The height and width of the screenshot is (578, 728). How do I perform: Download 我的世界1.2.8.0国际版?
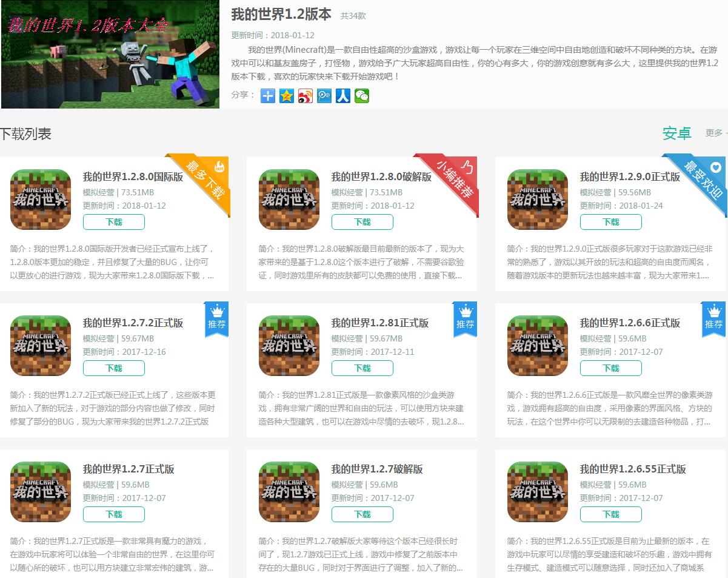(x=114, y=222)
